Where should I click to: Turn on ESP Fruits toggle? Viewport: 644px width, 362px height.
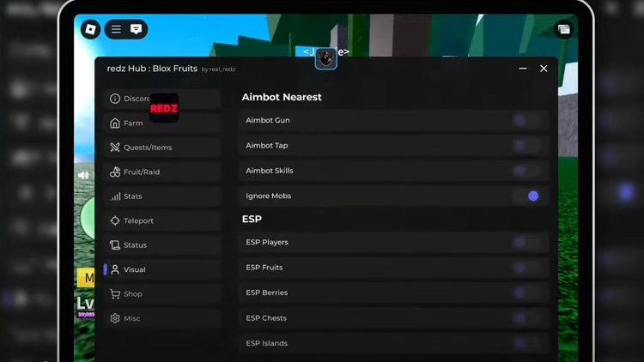526,268
